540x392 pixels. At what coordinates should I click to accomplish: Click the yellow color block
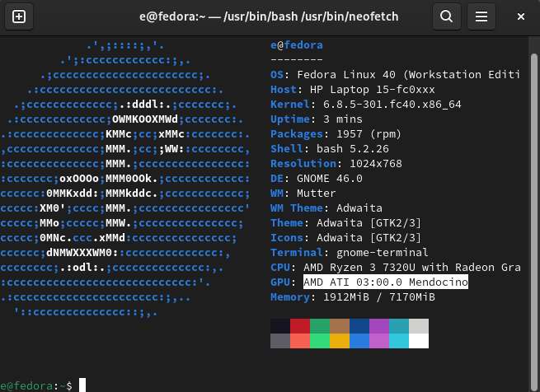(340, 341)
